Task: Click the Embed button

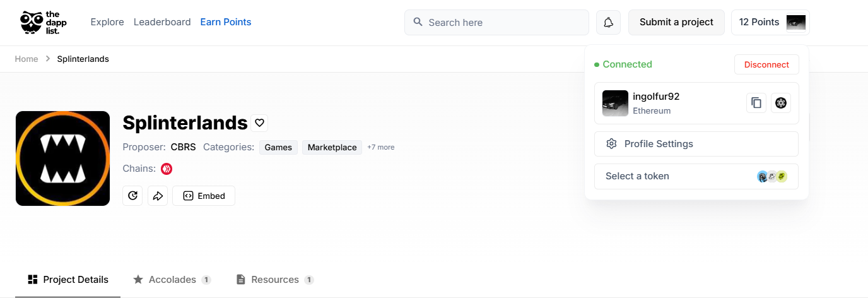Action: [x=204, y=196]
